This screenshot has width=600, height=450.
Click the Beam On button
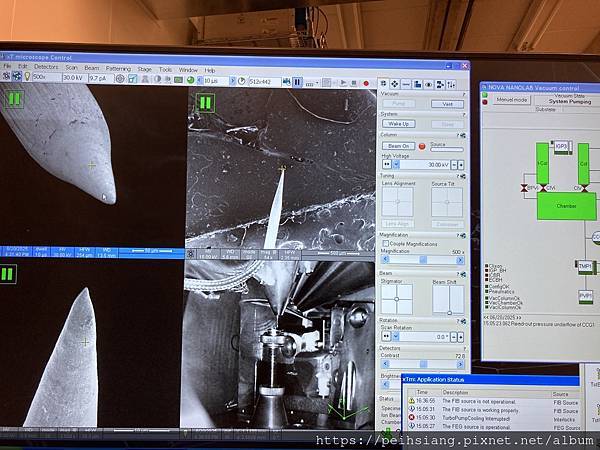(x=398, y=146)
